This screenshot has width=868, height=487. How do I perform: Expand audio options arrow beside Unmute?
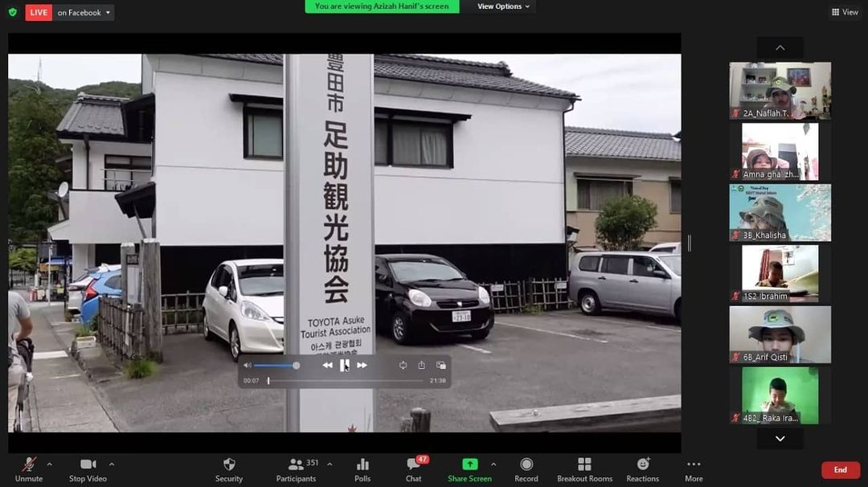click(49, 464)
